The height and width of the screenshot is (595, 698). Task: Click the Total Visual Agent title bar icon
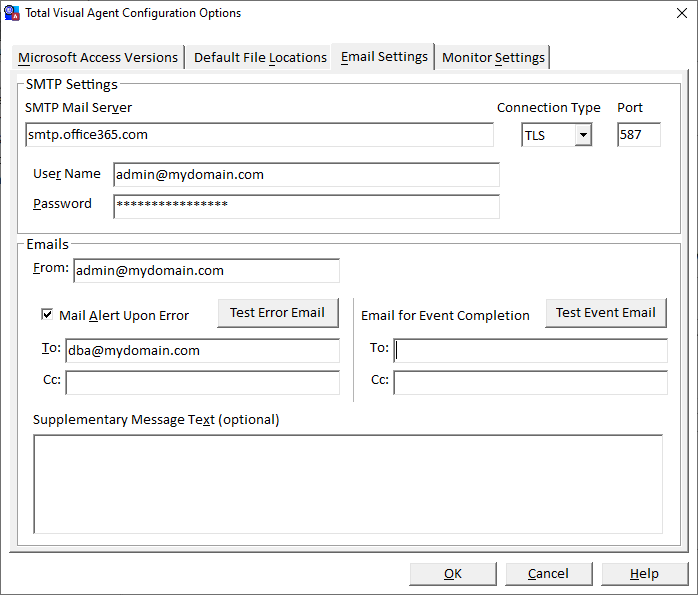coord(12,13)
